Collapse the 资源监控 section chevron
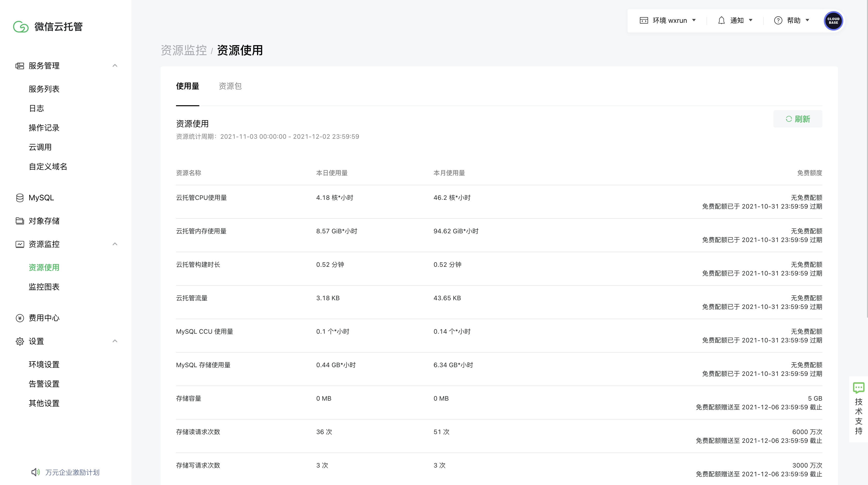 click(x=115, y=244)
